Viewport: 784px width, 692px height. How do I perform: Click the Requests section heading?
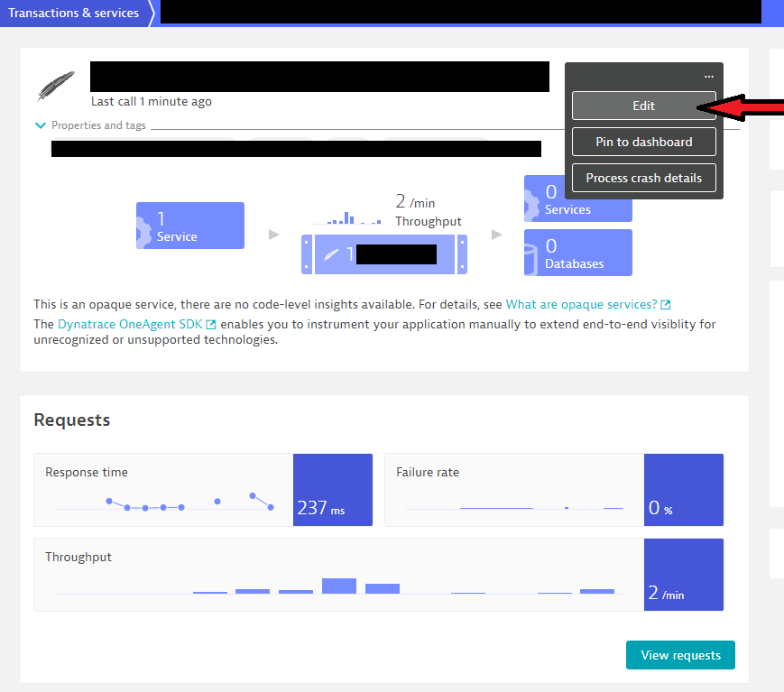(x=72, y=420)
